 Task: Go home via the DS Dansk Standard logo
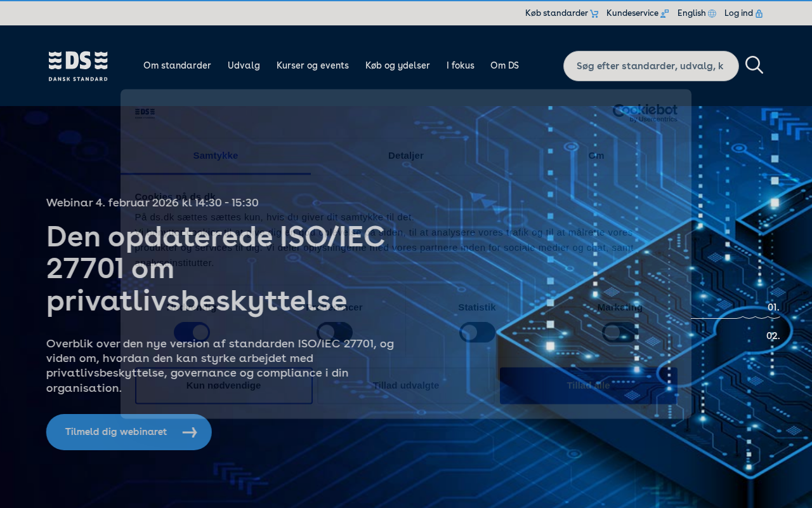tap(78, 66)
